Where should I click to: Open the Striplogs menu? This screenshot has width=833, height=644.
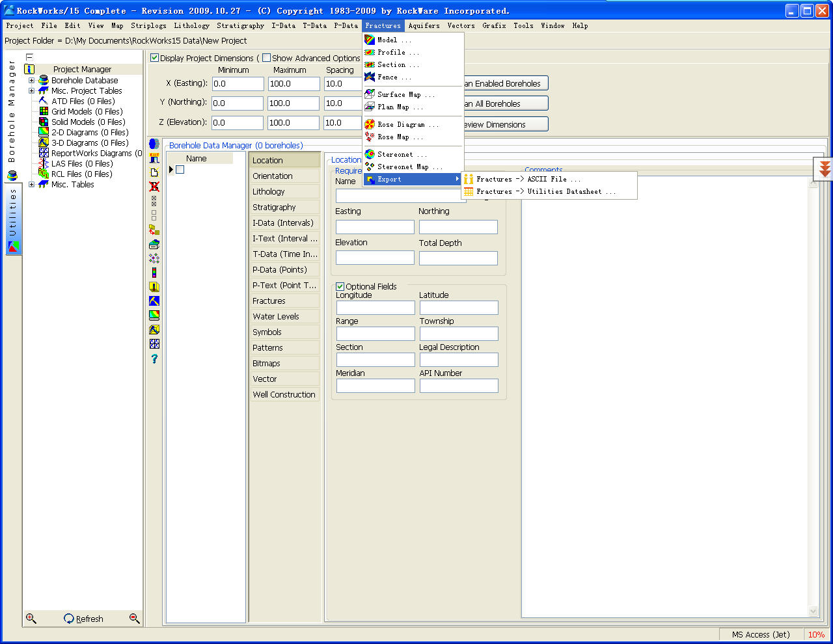pyautogui.click(x=148, y=25)
